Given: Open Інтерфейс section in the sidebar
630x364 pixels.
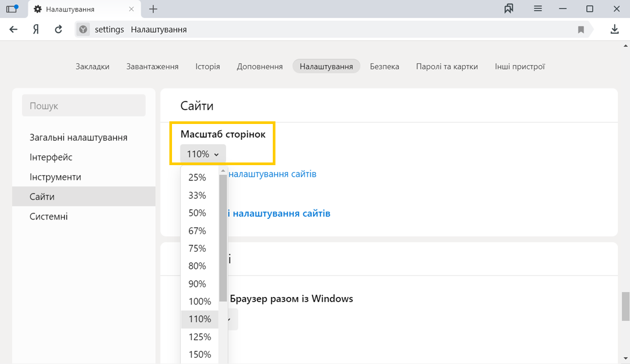Looking at the screenshot, I should [83, 157].
